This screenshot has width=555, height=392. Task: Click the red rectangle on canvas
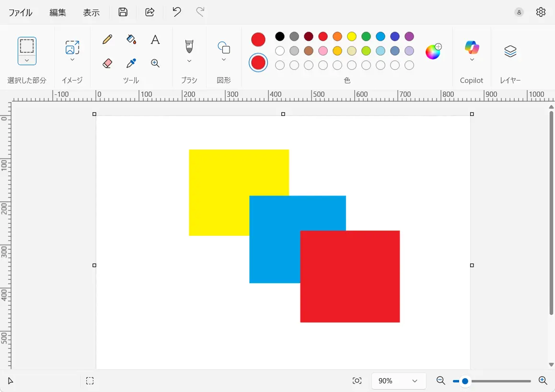click(x=350, y=277)
